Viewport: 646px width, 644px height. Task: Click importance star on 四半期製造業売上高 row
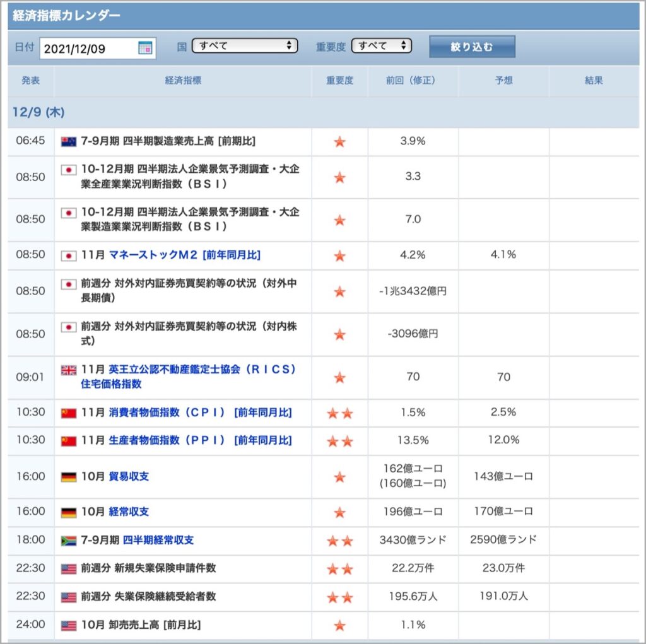tap(339, 142)
